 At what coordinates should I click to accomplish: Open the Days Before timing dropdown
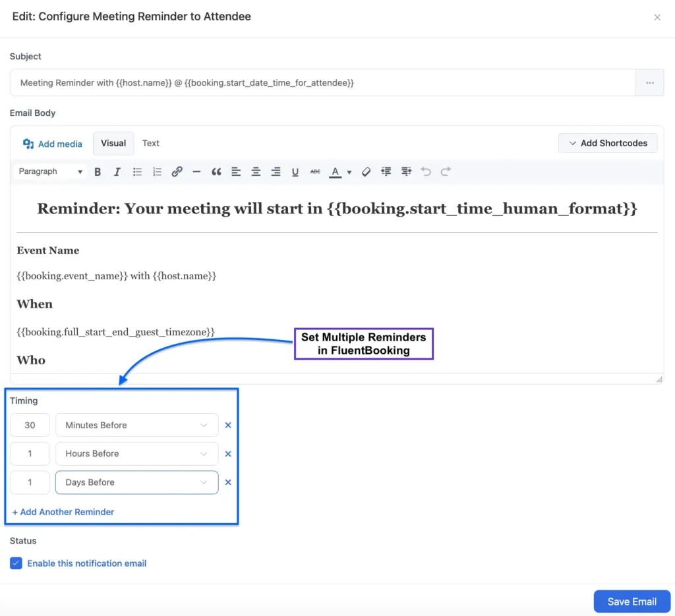(x=136, y=482)
